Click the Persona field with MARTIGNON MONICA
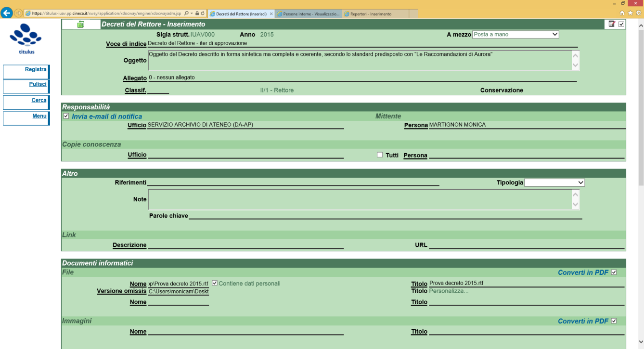Screen dimensions: 644x349 [527, 125]
